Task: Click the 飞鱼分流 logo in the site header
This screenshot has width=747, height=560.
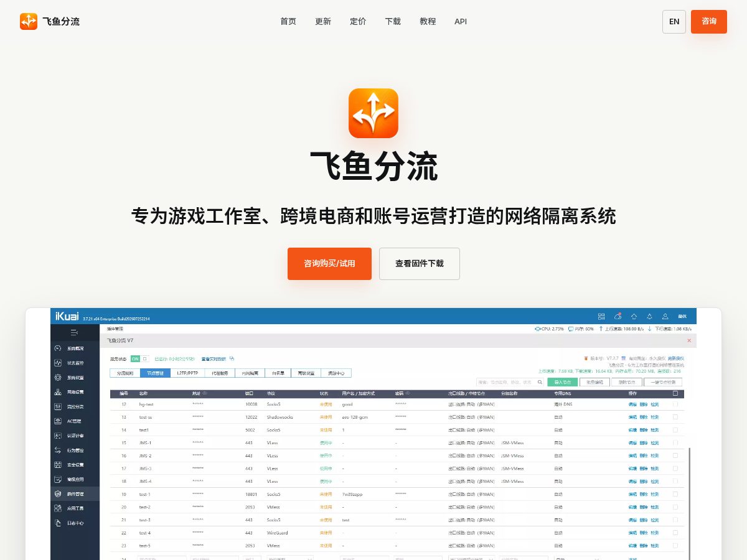Action: [x=50, y=21]
